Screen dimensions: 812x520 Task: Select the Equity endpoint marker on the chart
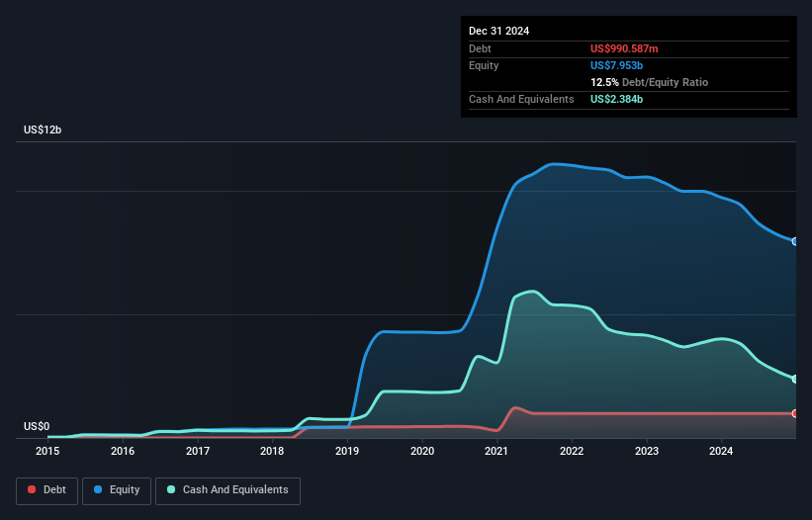pos(795,241)
